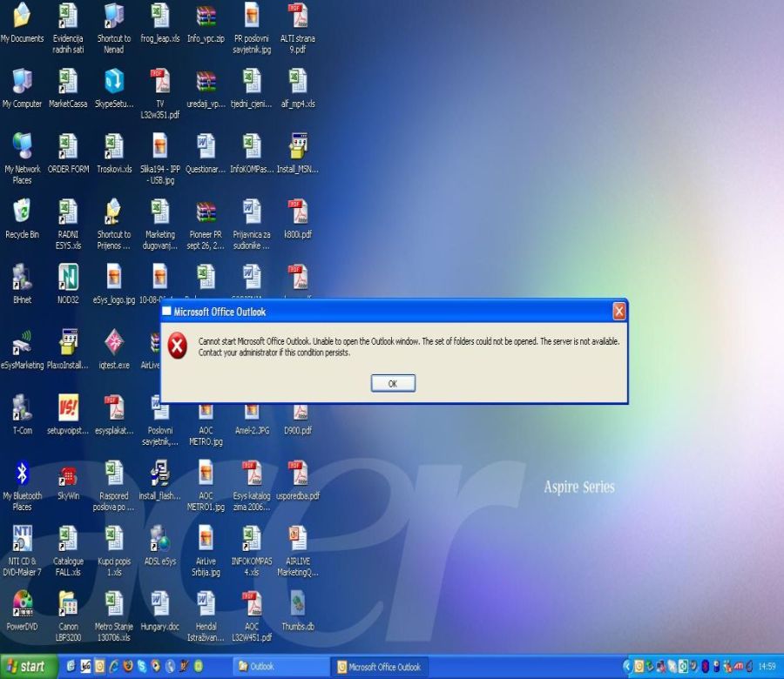784x679 pixels.
Task: Select the Recycle Bin desktop icon
Action: (22, 218)
